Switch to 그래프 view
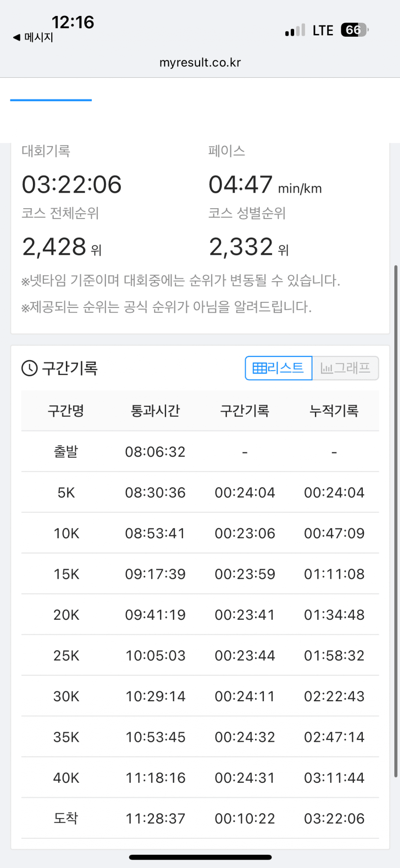The image size is (400, 868). [x=345, y=368]
